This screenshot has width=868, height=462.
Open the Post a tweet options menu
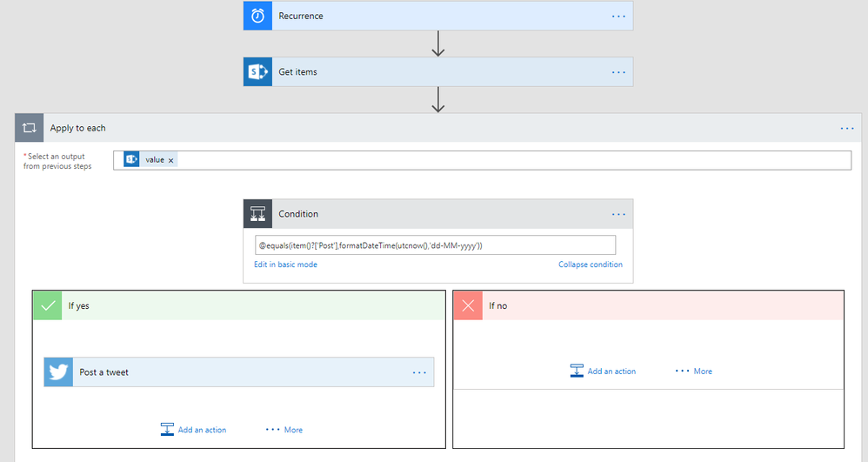tap(419, 372)
